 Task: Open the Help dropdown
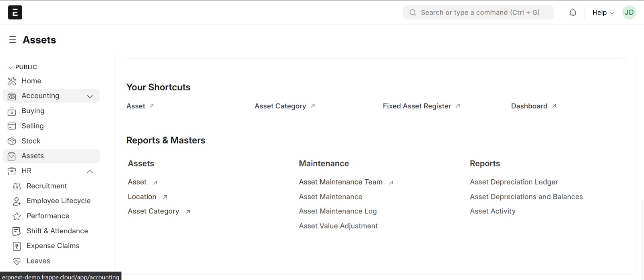click(603, 12)
